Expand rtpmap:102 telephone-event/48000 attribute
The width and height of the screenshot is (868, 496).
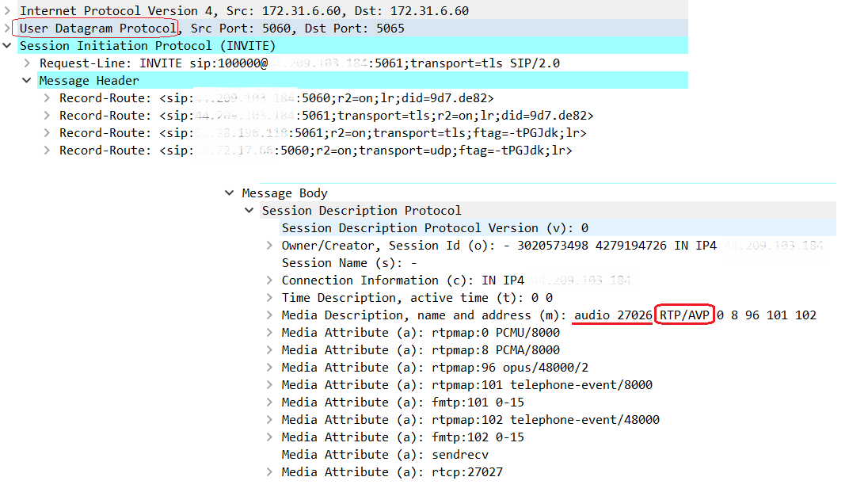(x=270, y=420)
